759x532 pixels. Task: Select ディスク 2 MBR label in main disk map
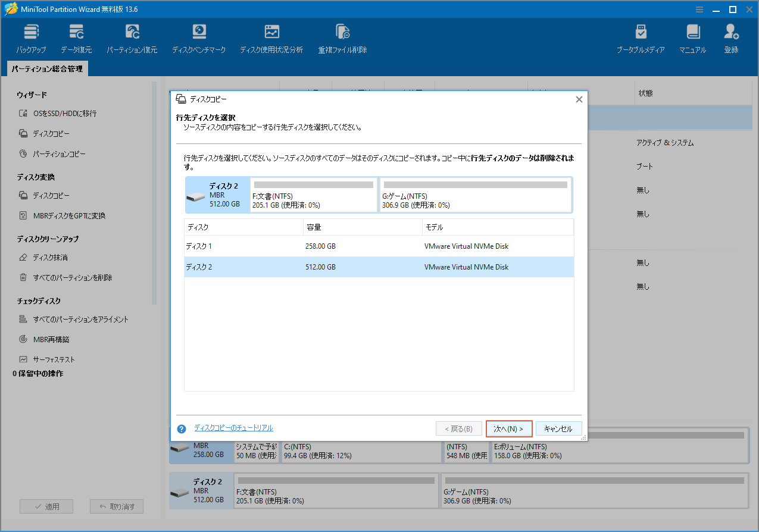pyautogui.click(x=201, y=491)
